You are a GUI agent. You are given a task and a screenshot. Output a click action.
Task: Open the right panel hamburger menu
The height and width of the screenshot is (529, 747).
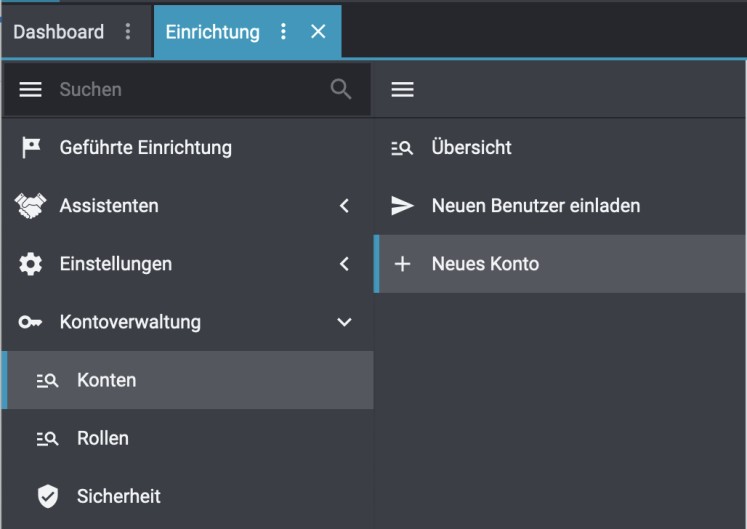pos(402,89)
